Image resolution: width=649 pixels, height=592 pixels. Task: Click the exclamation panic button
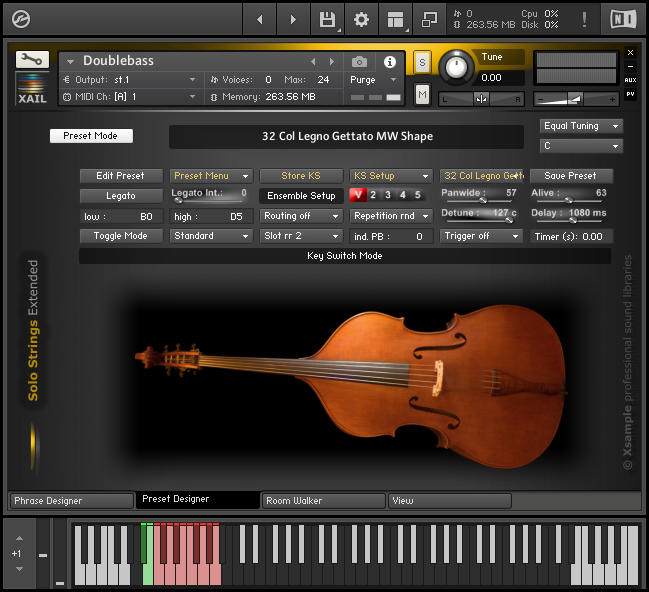(x=584, y=19)
